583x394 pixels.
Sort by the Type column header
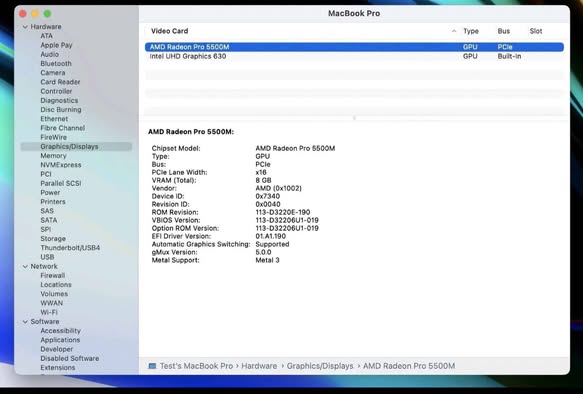click(471, 31)
